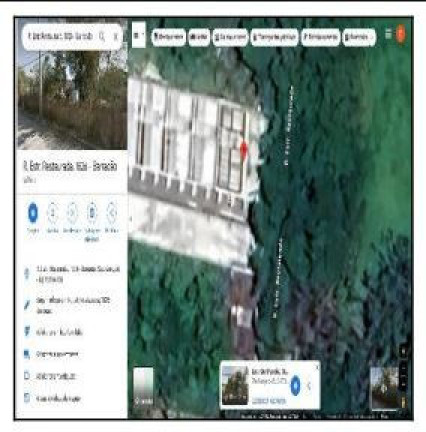This screenshot has width=426, height=432.
Task: Toggle the map layers thumbnail
Action: tap(144, 387)
